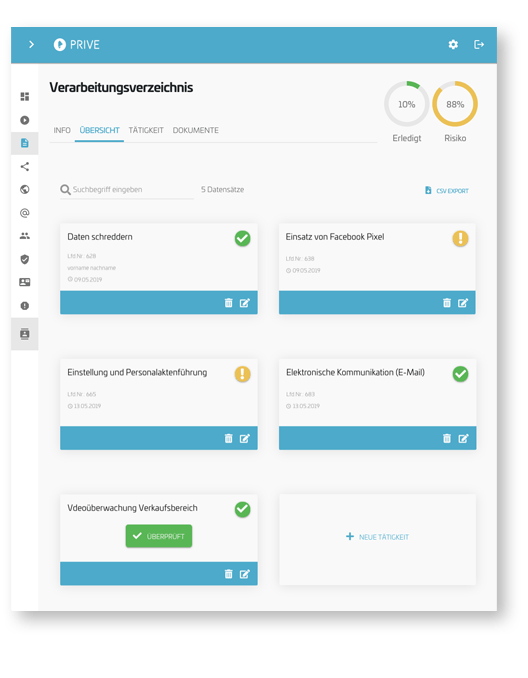528x678 pixels.
Task: Add a NEUE TÄTIGKEIT entry
Action: click(377, 537)
